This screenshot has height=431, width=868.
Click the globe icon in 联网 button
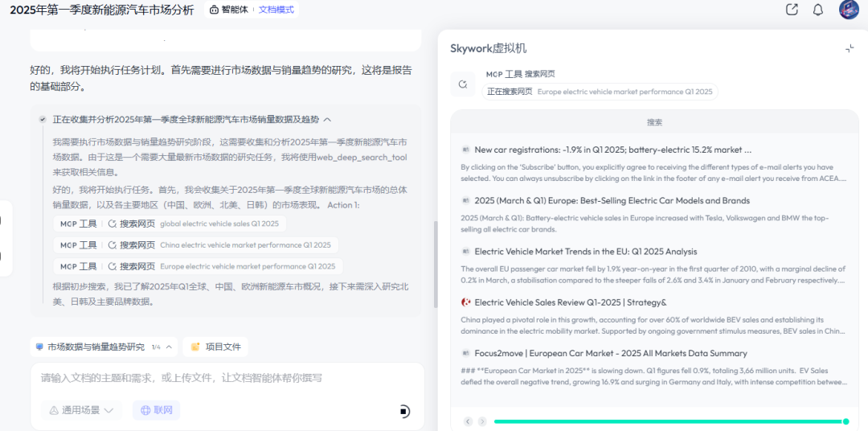coord(145,411)
